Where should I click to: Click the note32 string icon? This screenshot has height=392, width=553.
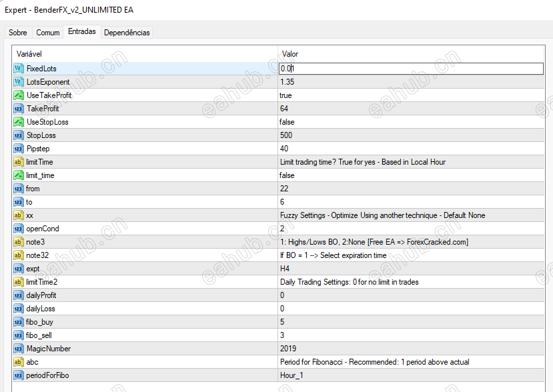18,255
